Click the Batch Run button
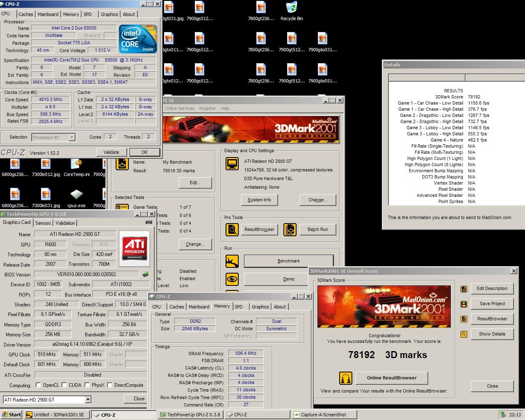This screenshot has width=525, height=420. coord(318,229)
